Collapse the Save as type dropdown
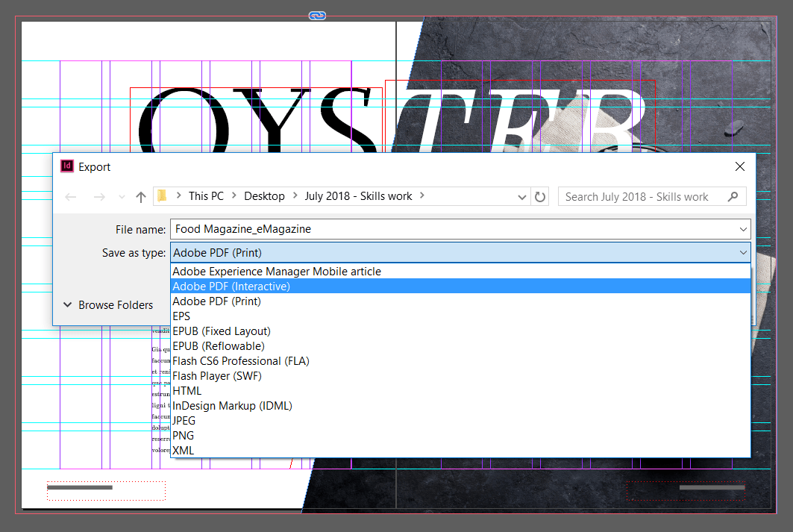 coord(743,252)
